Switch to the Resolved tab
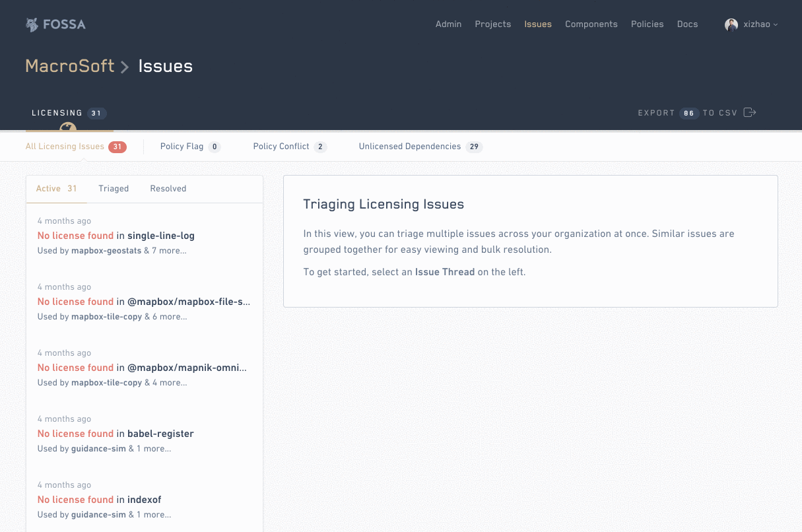The height and width of the screenshot is (532, 802). [x=168, y=189]
